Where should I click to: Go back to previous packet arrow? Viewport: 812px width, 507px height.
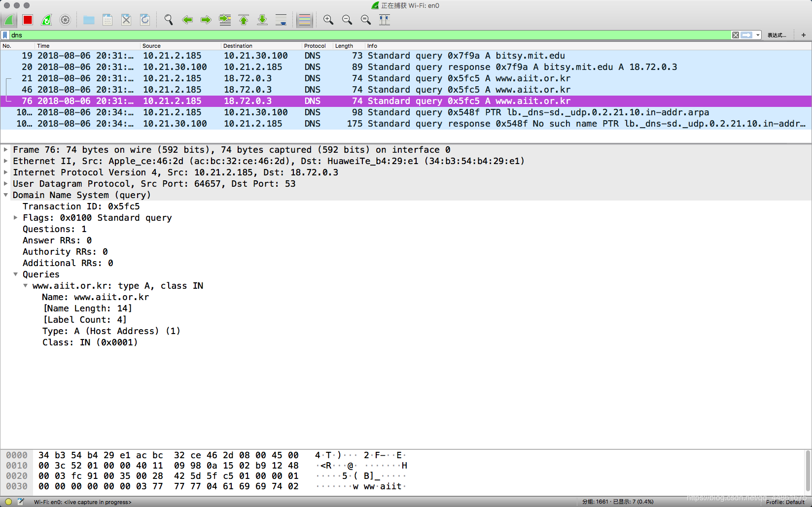[x=187, y=20]
